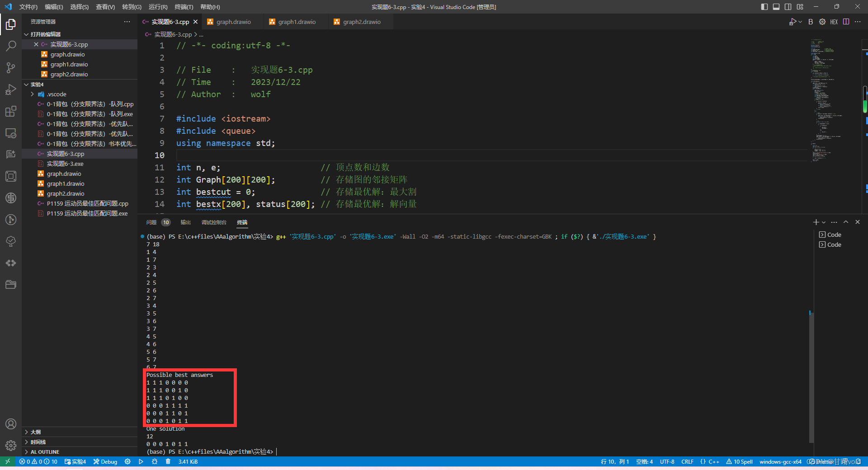Open the Manage gear menu
Viewport: 868px width, 470px height.
click(x=11, y=446)
